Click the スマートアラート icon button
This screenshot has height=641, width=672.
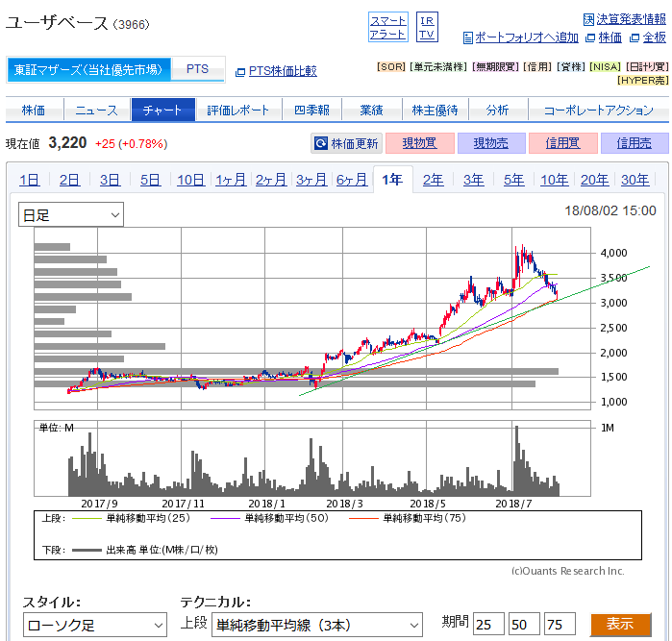387,27
